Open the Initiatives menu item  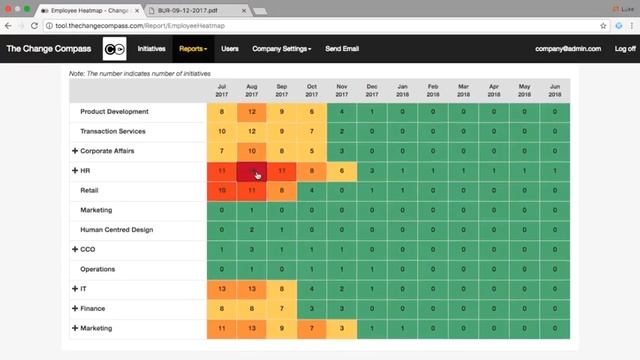[x=151, y=49]
